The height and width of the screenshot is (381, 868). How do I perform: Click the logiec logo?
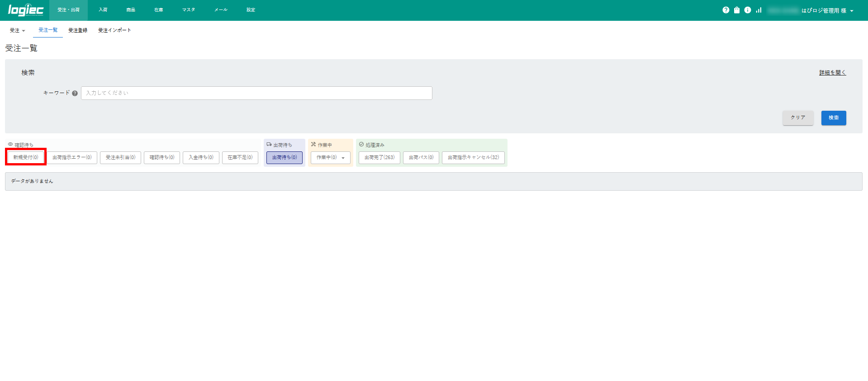point(26,10)
